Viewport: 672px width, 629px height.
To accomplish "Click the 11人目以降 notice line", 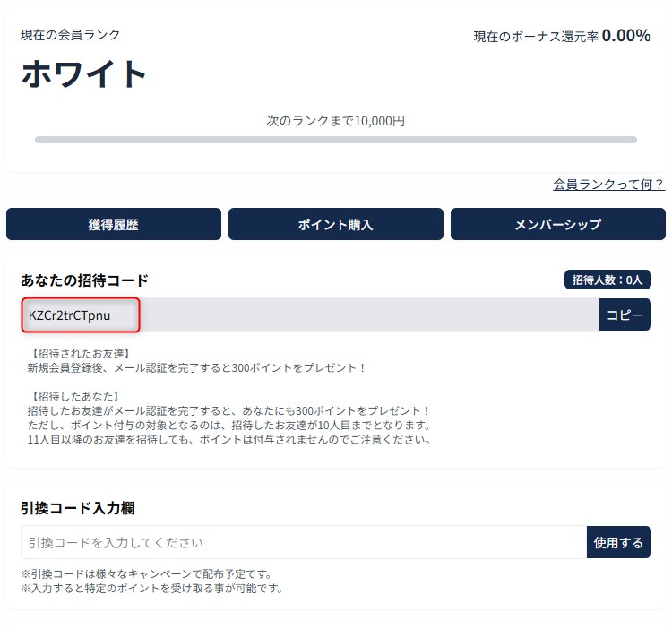I will click(x=230, y=439).
